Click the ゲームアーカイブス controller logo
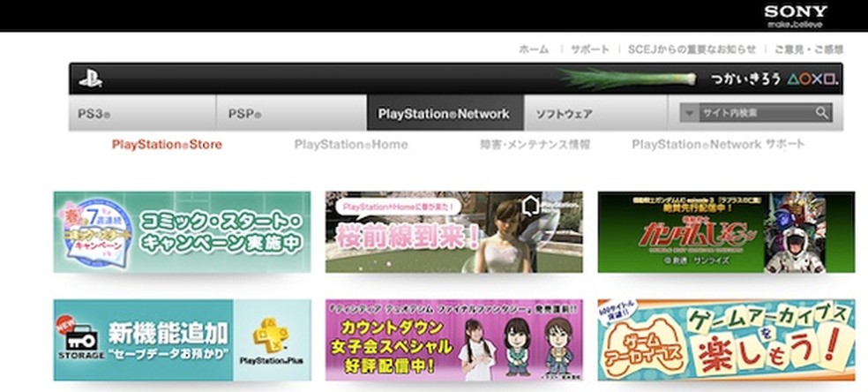The height and width of the screenshot is (392, 868). [x=644, y=347]
